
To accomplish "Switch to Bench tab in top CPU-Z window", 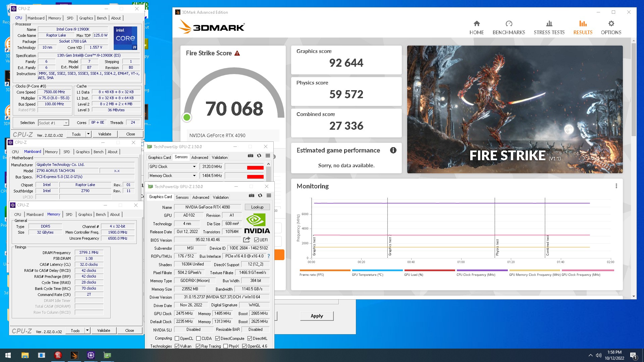I will point(102,18).
